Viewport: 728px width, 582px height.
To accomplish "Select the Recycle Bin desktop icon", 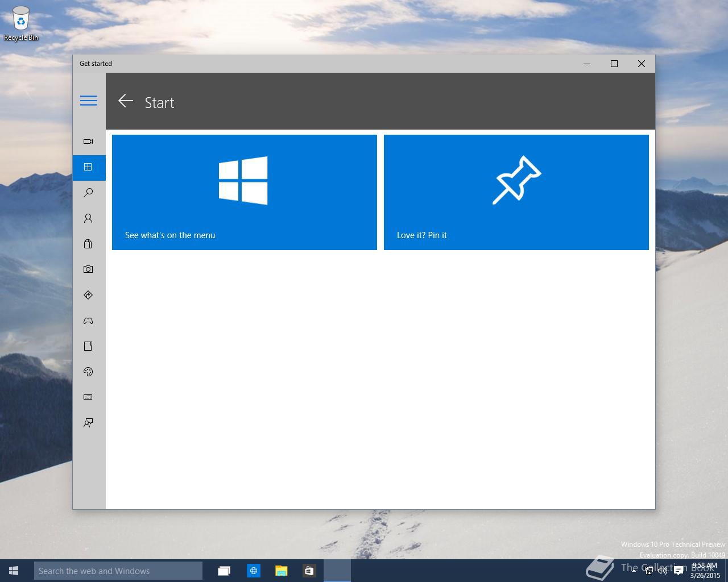I will click(21, 24).
